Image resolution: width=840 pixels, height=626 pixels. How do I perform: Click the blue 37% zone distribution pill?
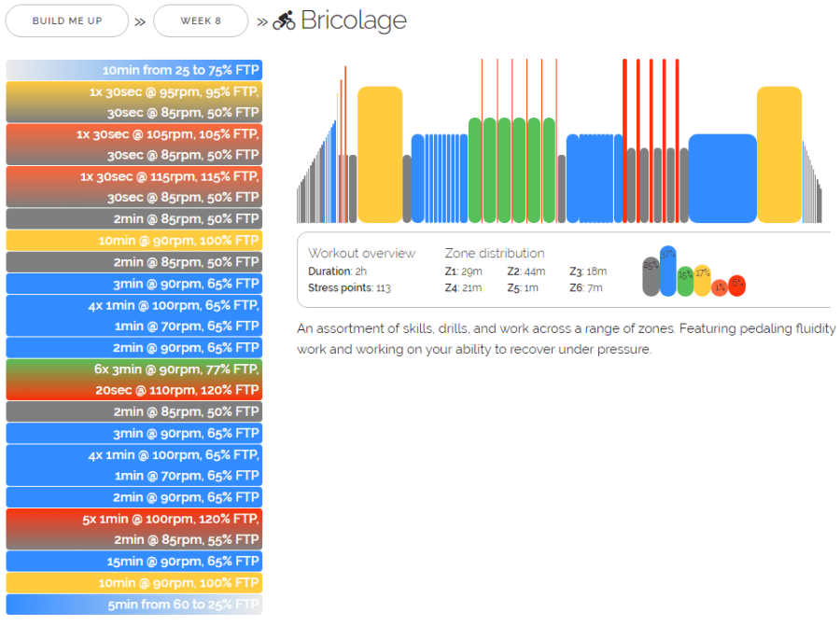point(667,271)
